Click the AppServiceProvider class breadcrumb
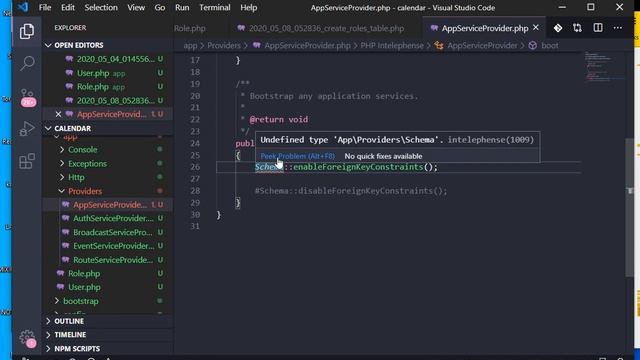This screenshot has width=640, height=360. coord(482,46)
